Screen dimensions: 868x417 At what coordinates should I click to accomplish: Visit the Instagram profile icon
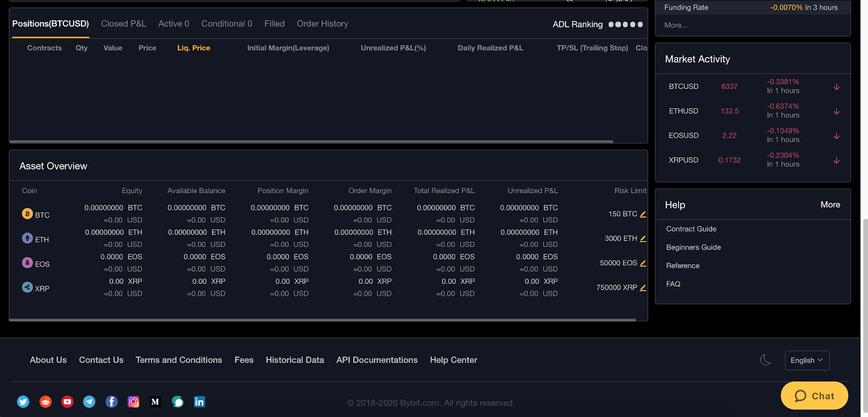pos(133,402)
